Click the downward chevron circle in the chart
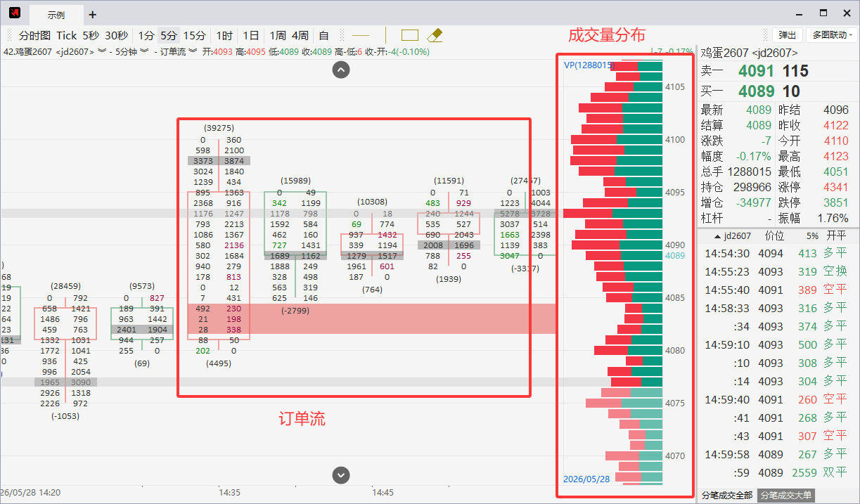 [341, 474]
